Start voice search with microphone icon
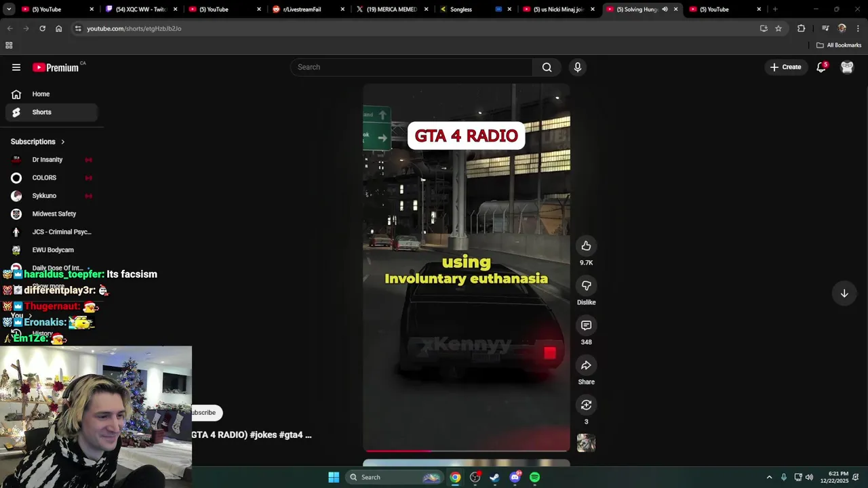Image resolution: width=868 pixels, height=488 pixels. (x=578, y=67)
